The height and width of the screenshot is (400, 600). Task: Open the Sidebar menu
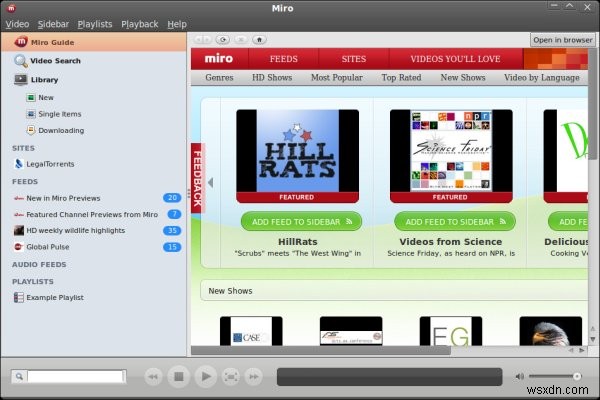53,24
